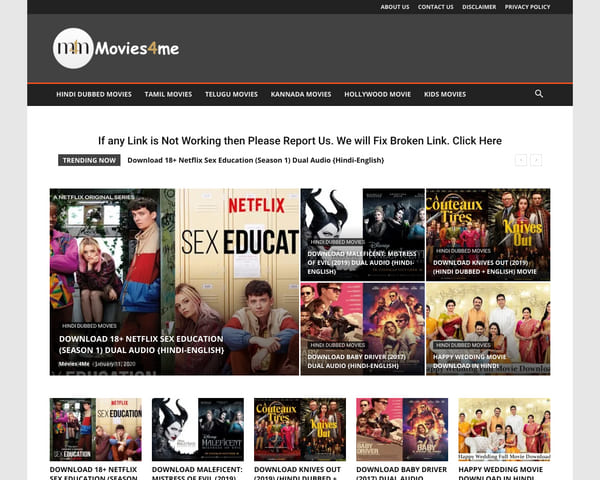
Task: Open bottom-row Download Baby Driver title link
Action: coord(402,473)
